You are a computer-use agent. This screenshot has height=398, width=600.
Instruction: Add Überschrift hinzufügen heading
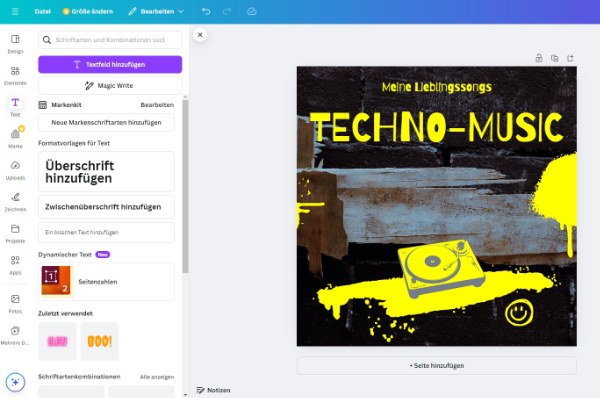[106, 171]
